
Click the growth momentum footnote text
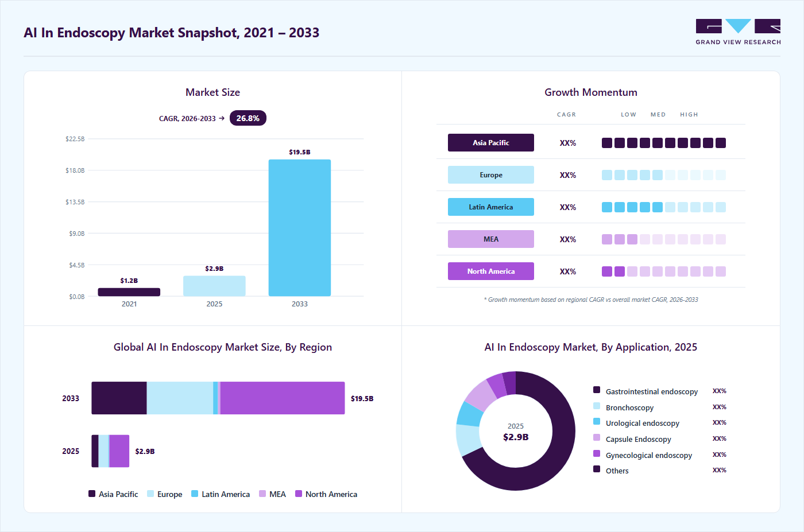click(x=591, y=300)
